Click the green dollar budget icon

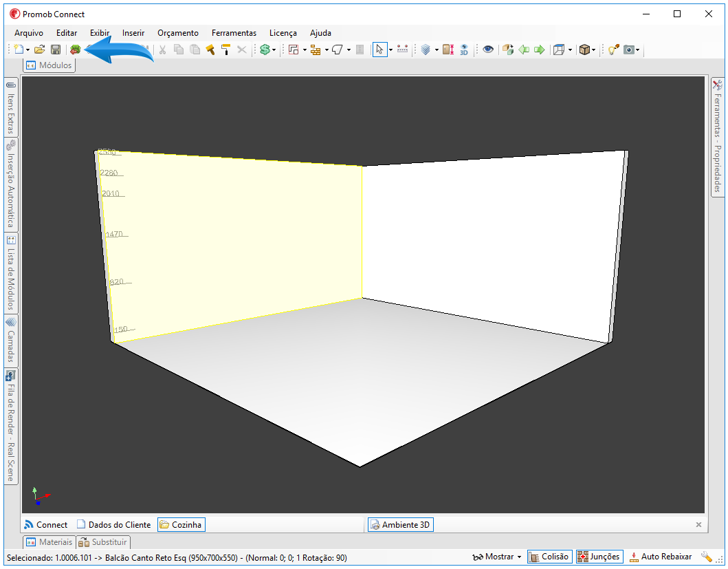coord(265,50)
